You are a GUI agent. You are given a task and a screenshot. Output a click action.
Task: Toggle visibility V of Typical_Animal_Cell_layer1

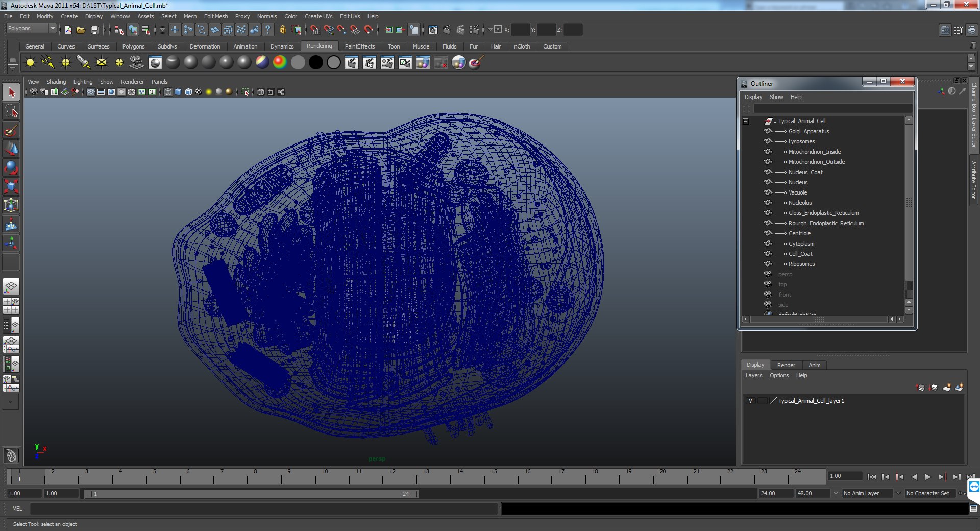coord(750,401)
